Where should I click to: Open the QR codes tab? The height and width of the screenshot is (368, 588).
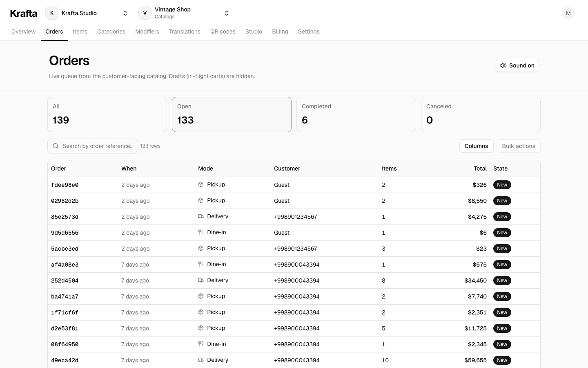pyautogui.click(x=223, y=31)
